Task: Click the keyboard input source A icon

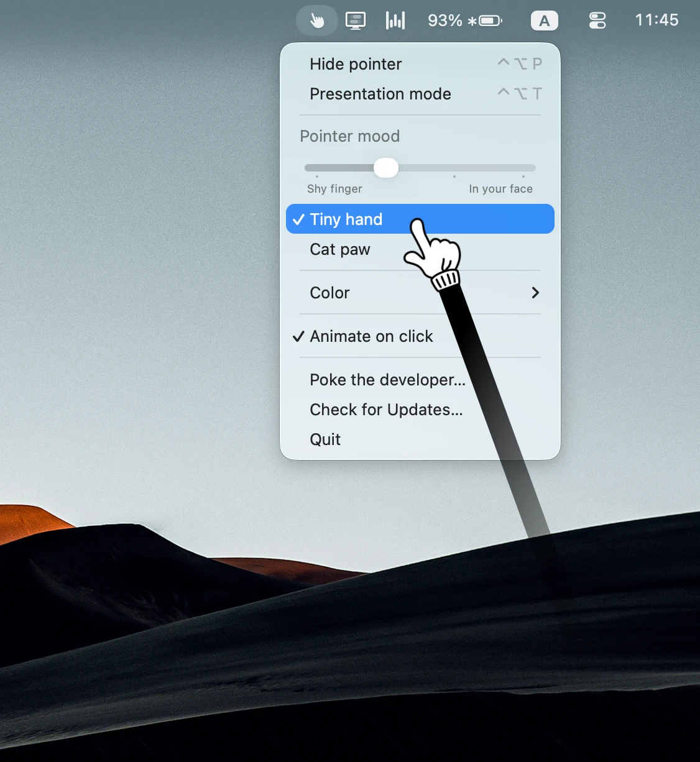Action: click(545, 21)
